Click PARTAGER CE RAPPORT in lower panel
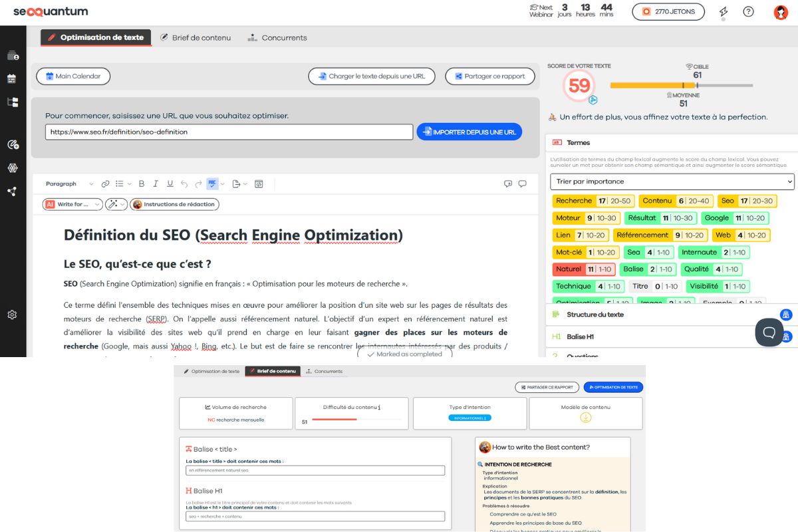Viewport: 798px width, 532px height. [x=547, y=387]
